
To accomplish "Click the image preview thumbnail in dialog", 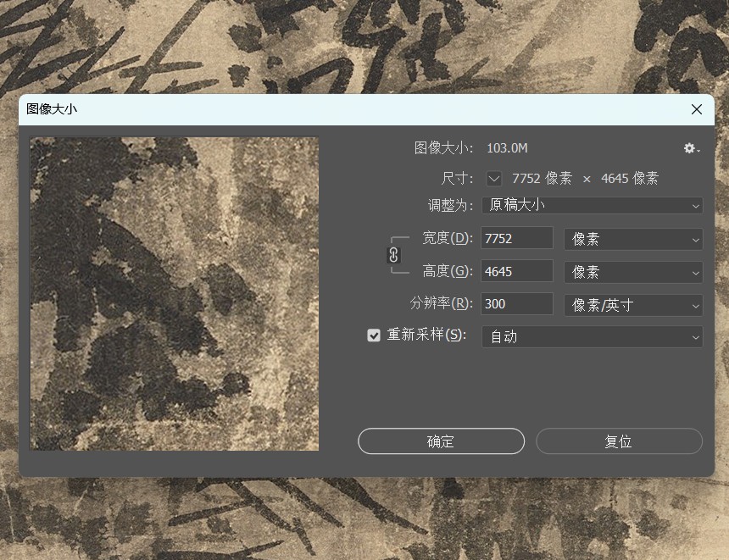I will click(175, 293).
